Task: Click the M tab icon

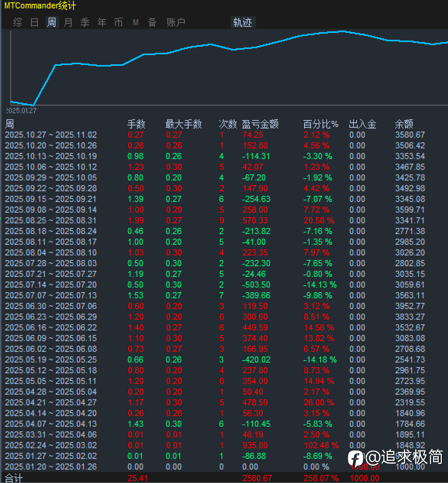Action: click(135, 23)
